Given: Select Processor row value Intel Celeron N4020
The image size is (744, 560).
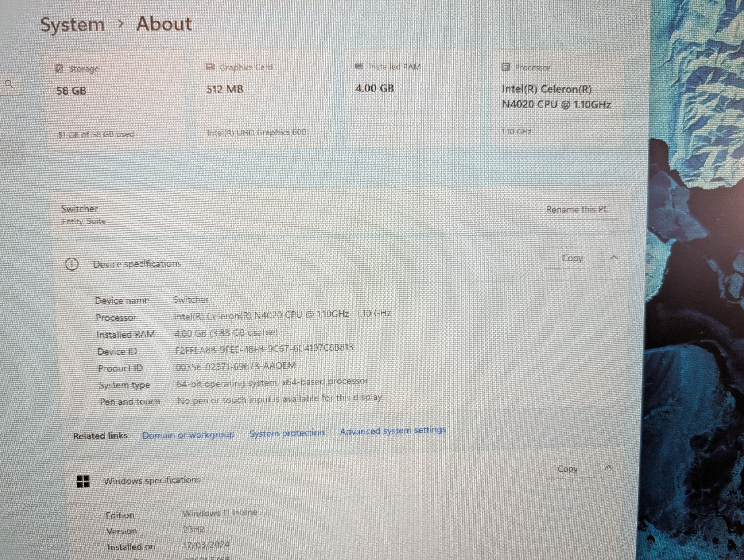Looking at the screenshot, I should click(282, 315).
